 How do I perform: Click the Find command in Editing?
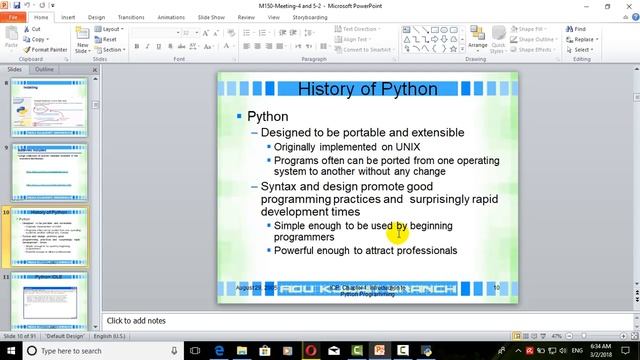coord(576,29)
